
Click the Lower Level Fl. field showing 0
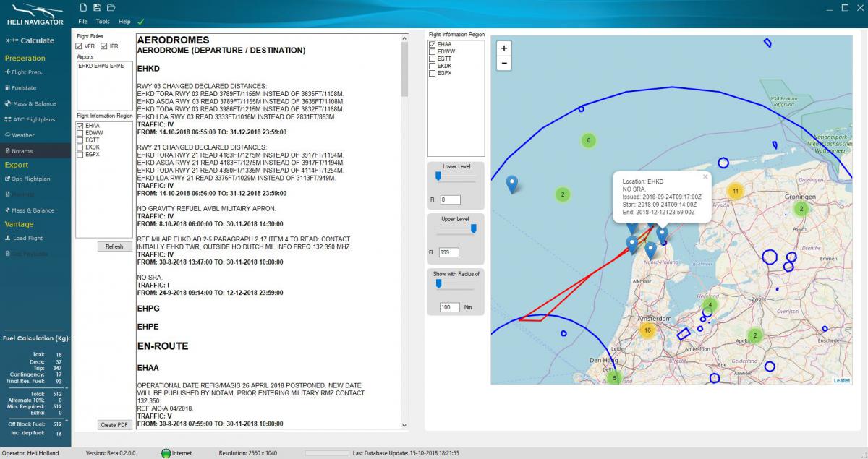[450, 200]
